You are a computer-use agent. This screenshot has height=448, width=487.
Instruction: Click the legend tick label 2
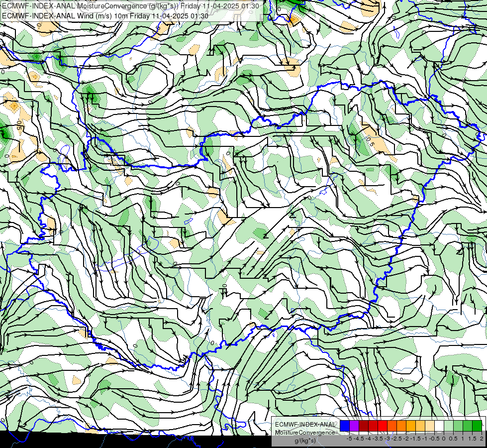pyautogui.click(x=482, y=439)
